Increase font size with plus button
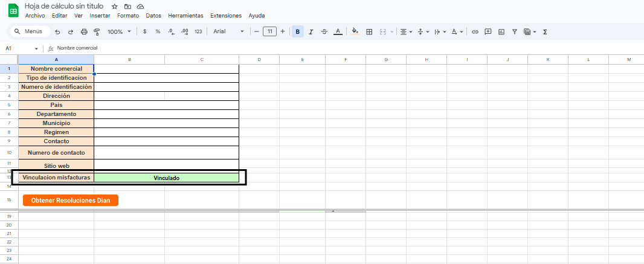 282,31
